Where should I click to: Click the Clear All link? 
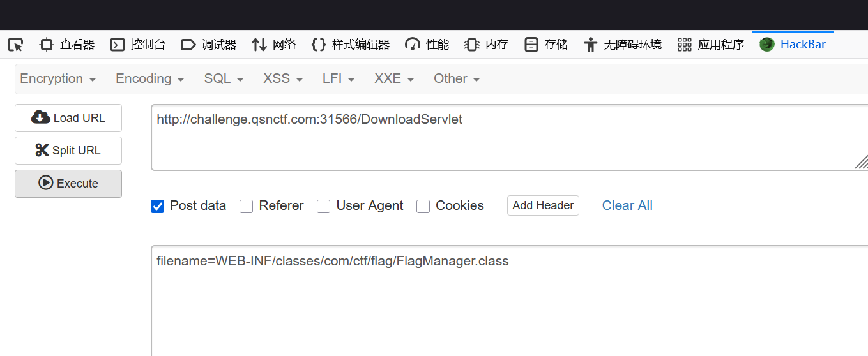click(x=627, y=205)
